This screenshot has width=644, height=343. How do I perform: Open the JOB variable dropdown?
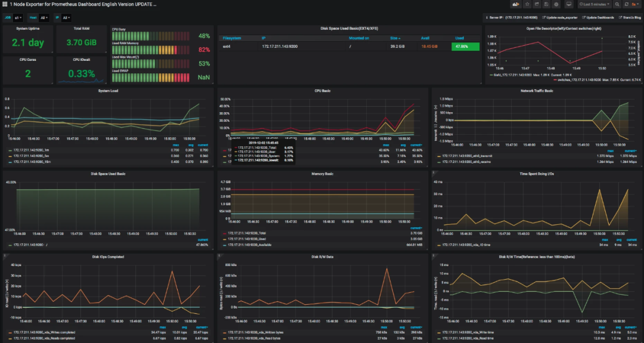[x=18, y=18]
